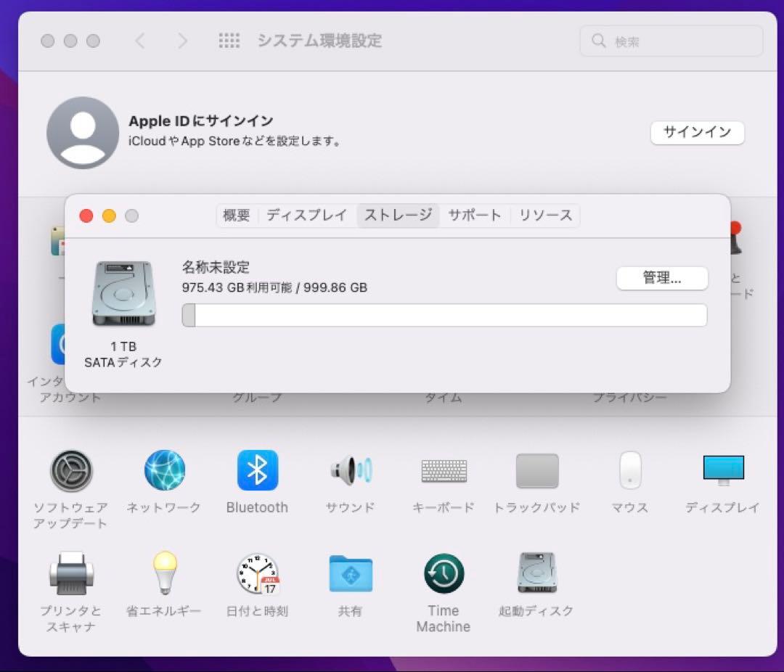784x672 pixels.
Task: Click the storage usage bar
Action: click(444, 315)
